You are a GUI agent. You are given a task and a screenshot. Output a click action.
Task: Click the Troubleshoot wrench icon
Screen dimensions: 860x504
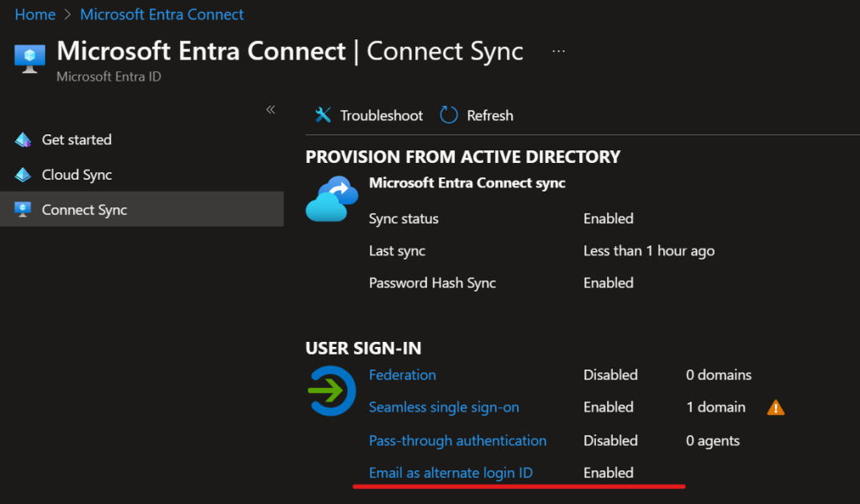click(x=323, y=115)
